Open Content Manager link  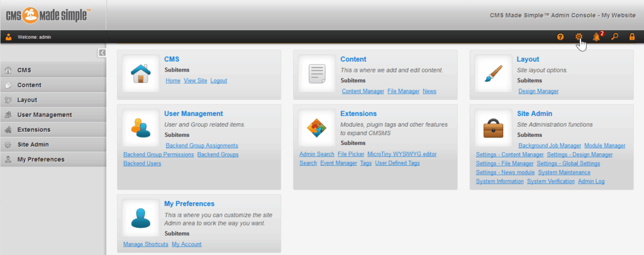363,92
